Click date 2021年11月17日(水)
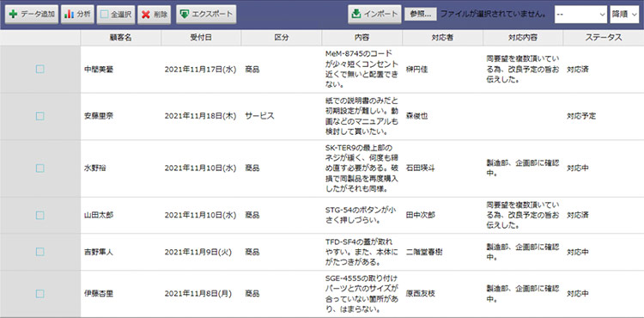The height and width of the screenshot is (318, 644). point(200,70)
